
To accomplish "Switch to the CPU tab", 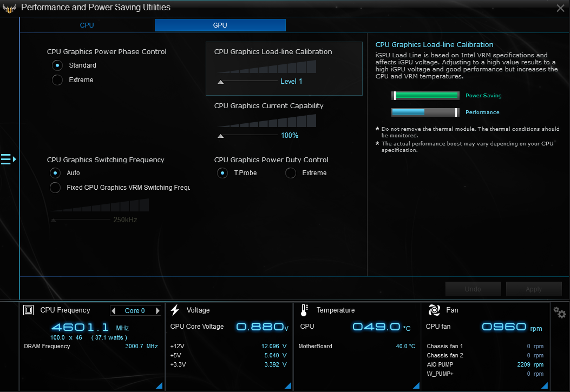I will pos(87,25).
